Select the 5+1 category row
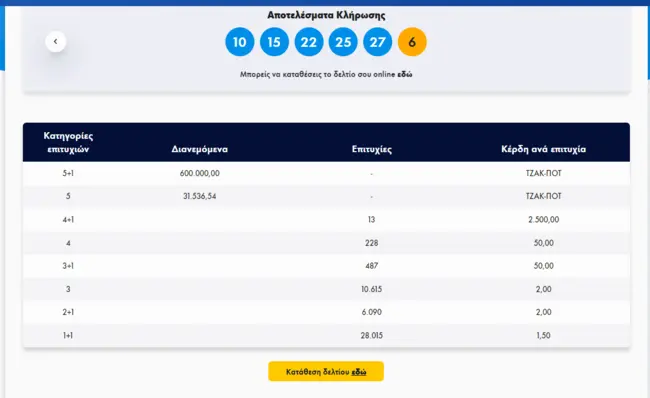This screenshot has width=650, height=398. (x=326, y=173)
